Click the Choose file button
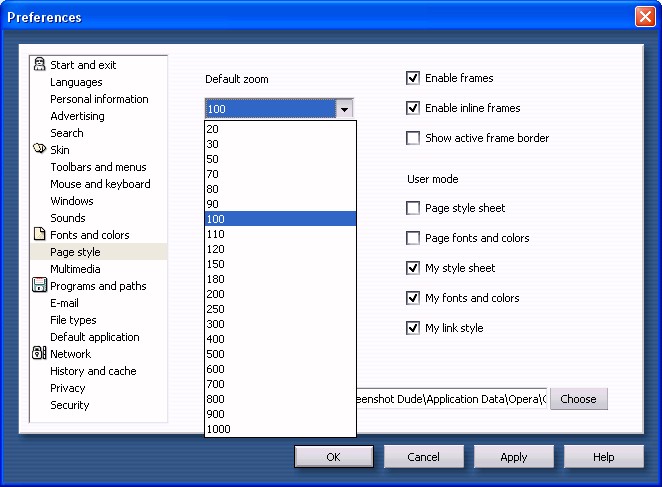This screenshot has height=487, width=662. (578, 399)
